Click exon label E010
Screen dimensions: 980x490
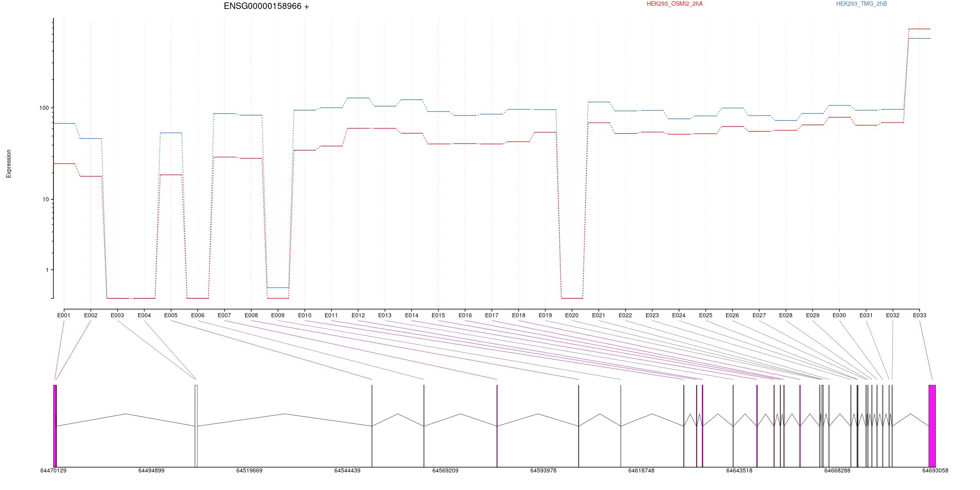(305, 315)
